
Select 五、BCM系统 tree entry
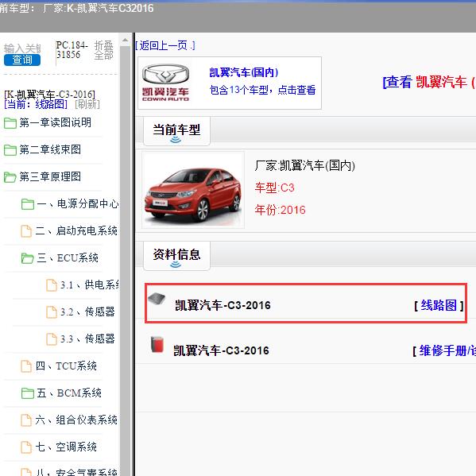(69, 393)
